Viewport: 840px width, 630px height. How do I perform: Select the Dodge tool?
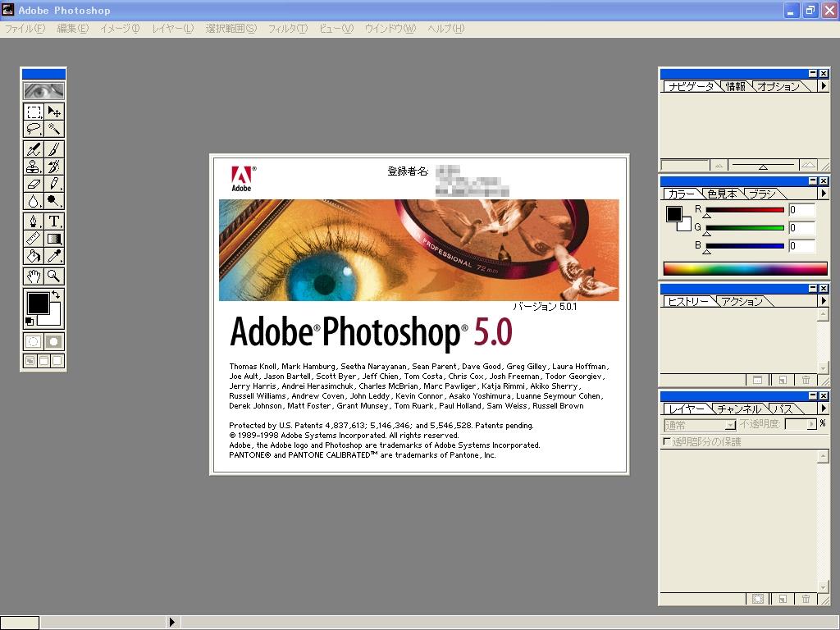point(53,201)
